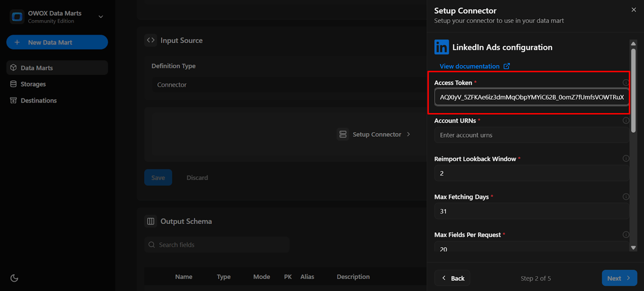Click the New Data Mart button
644x291 pixels.
57,42
